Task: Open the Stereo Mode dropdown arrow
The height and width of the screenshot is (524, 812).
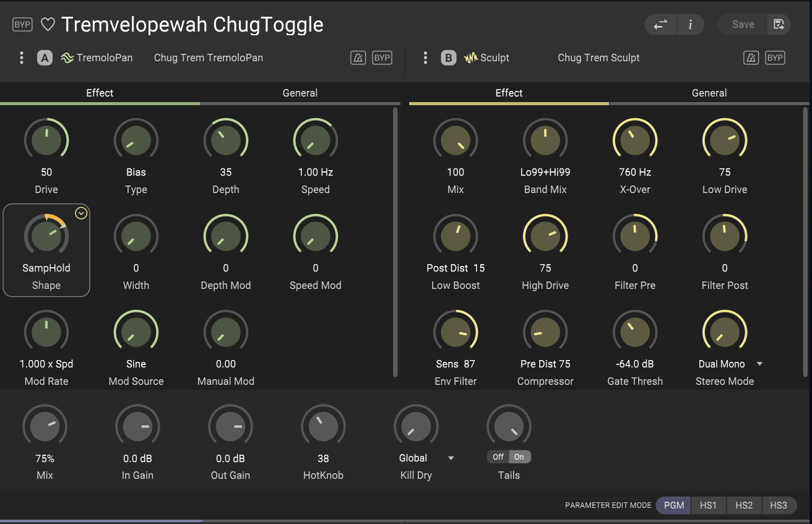Action: (759, 364)
